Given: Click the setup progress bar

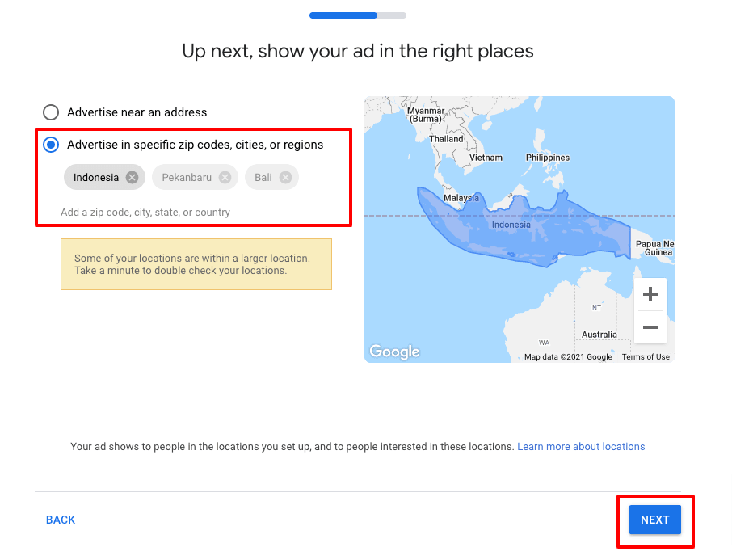Looking at the screenshot, I should pyautogui.click(x=357, y=15).
